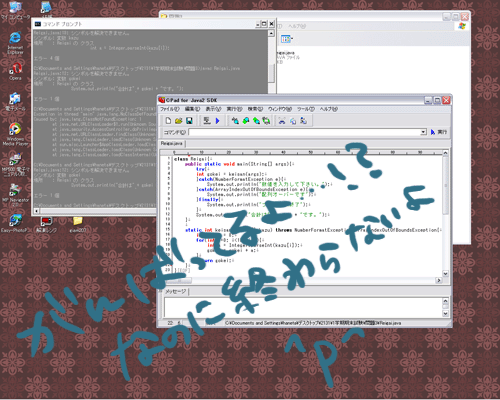Open ヘルプ(H) menu in the Explorer window
Image resolution: width=500 pixels, height=400 pixels.
tap(297, 26)
